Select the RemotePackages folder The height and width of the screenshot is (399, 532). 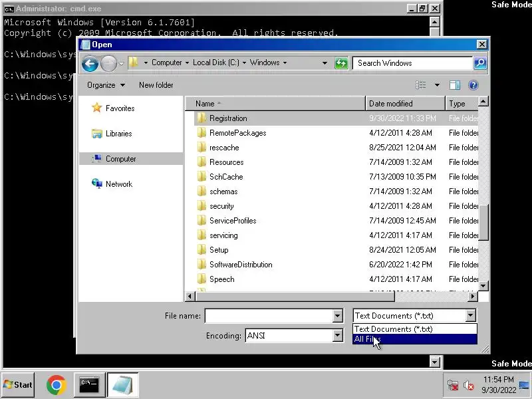pos(336,132)
